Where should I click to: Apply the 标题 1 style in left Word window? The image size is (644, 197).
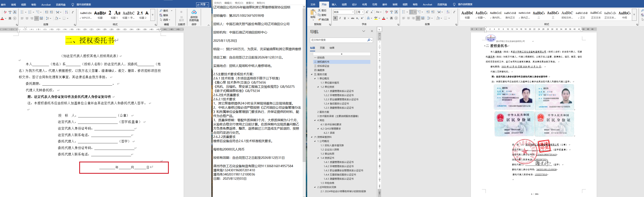(x=115, y=15)
